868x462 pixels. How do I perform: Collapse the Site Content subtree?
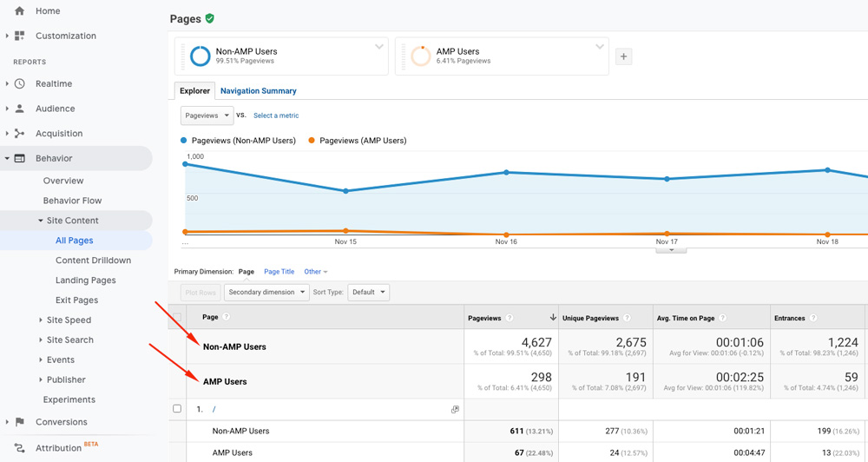click(x=41, y=221)
